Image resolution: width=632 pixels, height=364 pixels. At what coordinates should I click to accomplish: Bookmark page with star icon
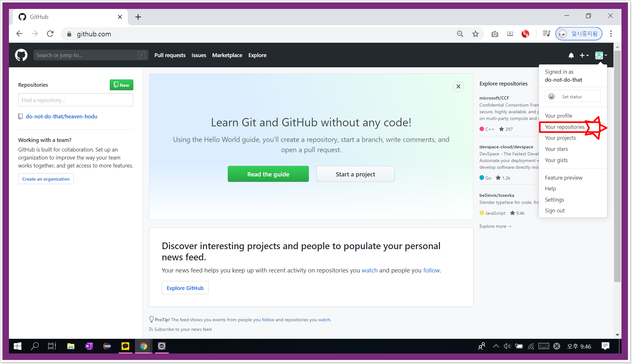coord(475,34)
